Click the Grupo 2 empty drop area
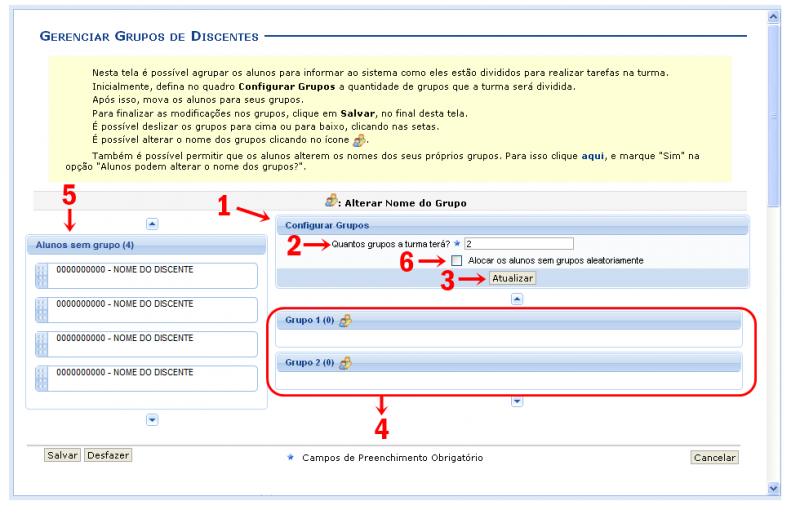Image resolution: width=800 pixels, height=523 pixels. 509,381
